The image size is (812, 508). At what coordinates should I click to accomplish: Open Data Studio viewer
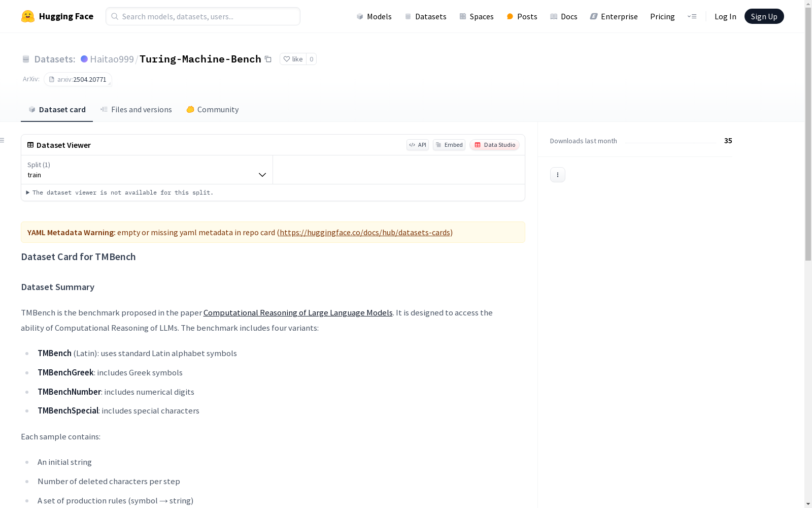pyautogui.click(x=495, y=145)
